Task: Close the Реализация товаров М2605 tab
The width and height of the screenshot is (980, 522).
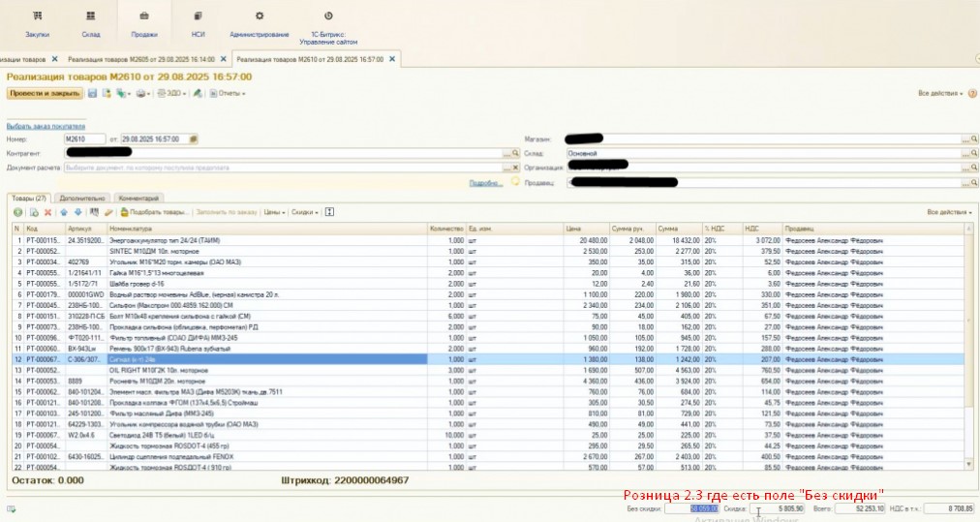Action: [x=224, y=59]
